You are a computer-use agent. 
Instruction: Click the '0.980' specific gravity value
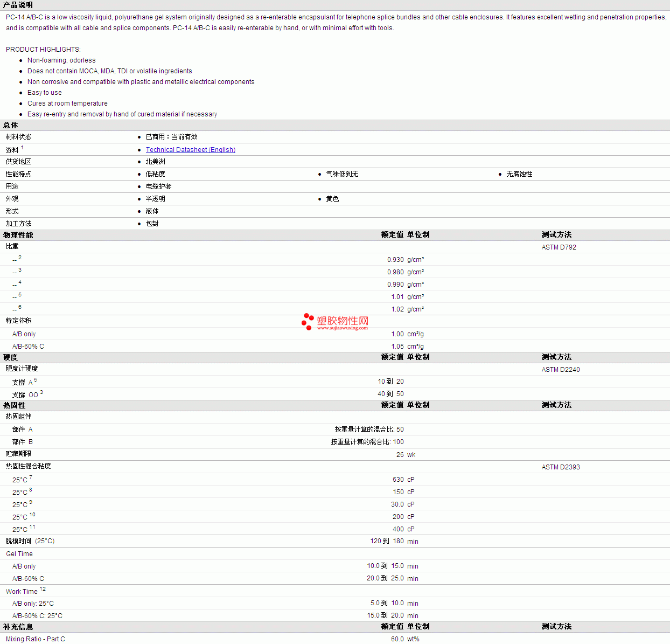[395, 272]
